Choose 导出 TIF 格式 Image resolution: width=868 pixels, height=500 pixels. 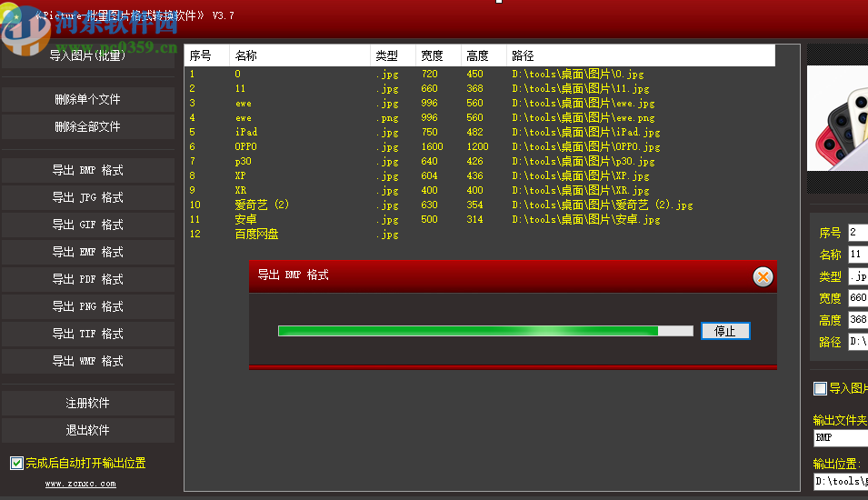[88, 334]
